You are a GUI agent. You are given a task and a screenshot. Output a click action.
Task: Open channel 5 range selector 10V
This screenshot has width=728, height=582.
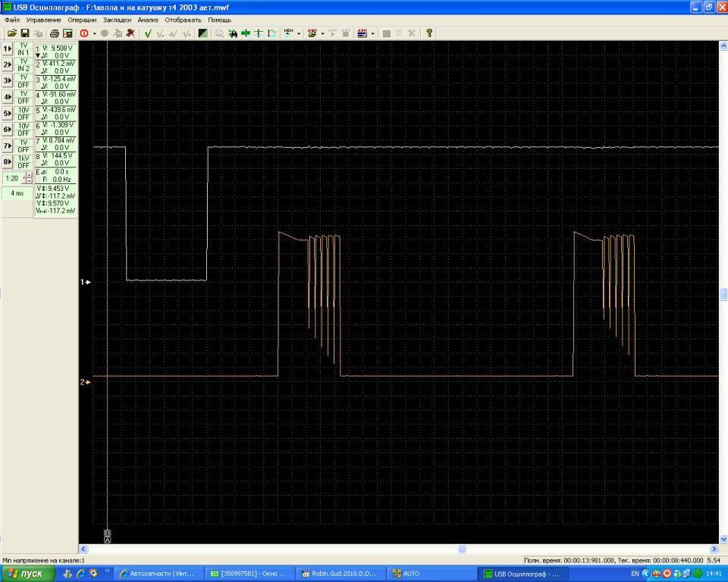coord(24,110)
